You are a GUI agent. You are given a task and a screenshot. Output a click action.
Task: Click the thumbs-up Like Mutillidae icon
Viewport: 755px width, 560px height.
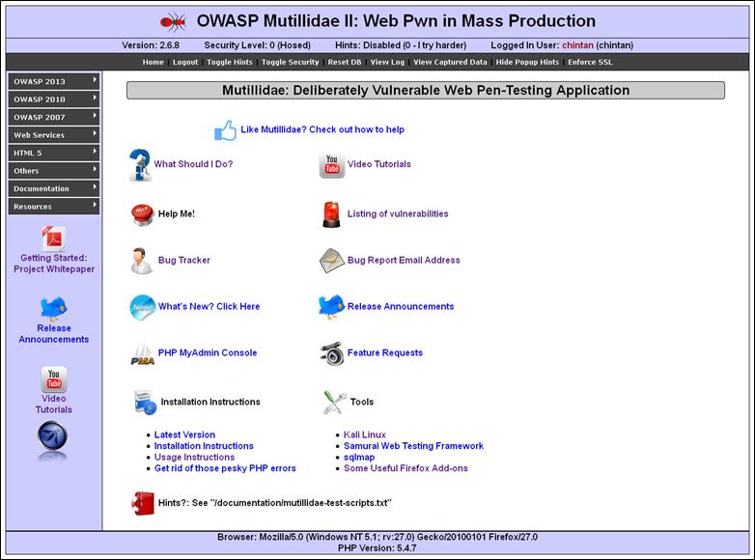tap(225, 130)
